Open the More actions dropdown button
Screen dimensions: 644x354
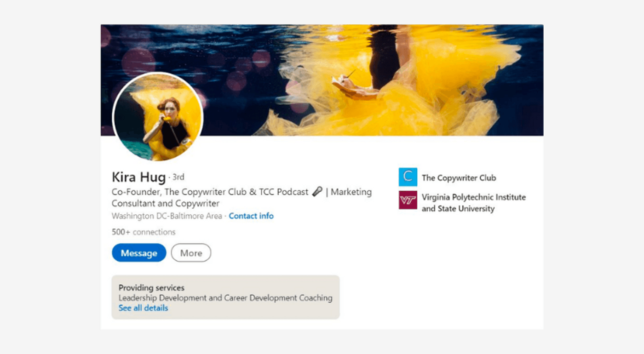(191, 253)
